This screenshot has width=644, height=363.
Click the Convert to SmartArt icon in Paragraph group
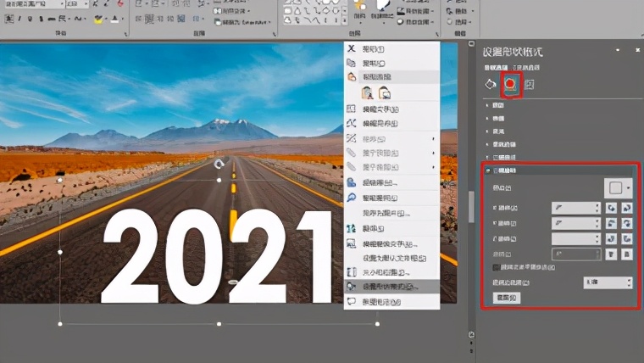click(217, 22)
